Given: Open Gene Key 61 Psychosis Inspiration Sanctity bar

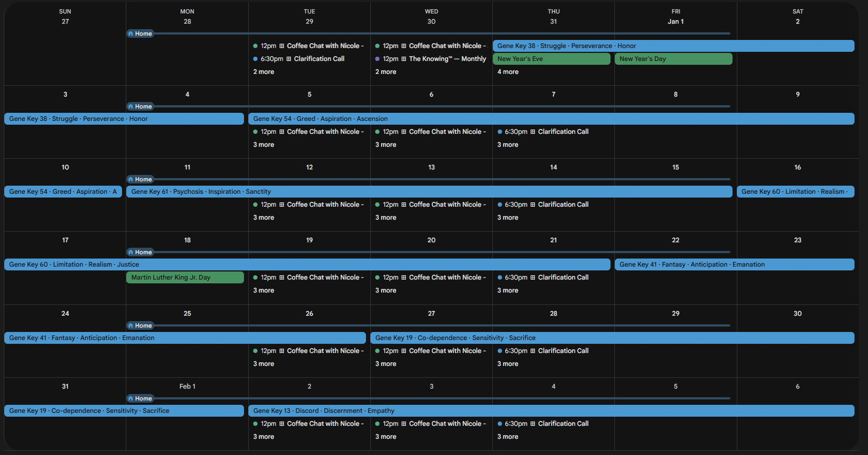Looking at the screenshot, I should click(429, 192).
